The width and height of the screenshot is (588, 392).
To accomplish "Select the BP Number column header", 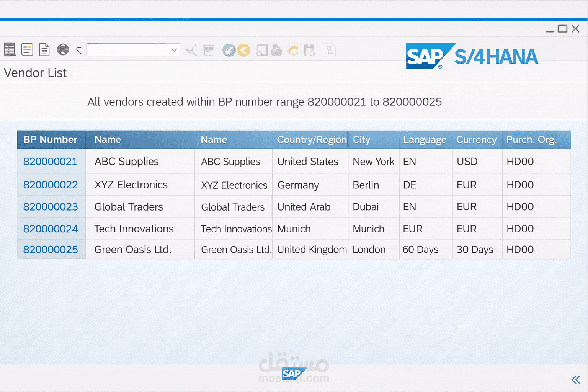I will pos(51,139).
